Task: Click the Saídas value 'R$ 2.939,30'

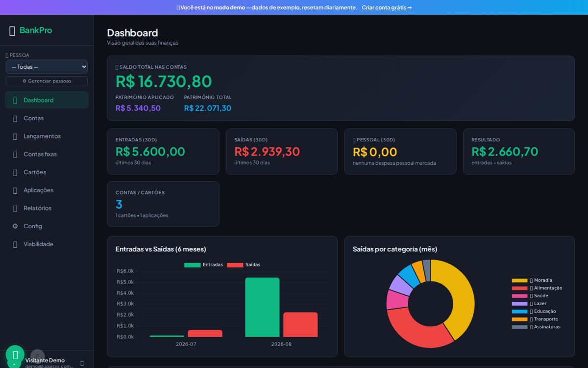Action: pos(267,152)
